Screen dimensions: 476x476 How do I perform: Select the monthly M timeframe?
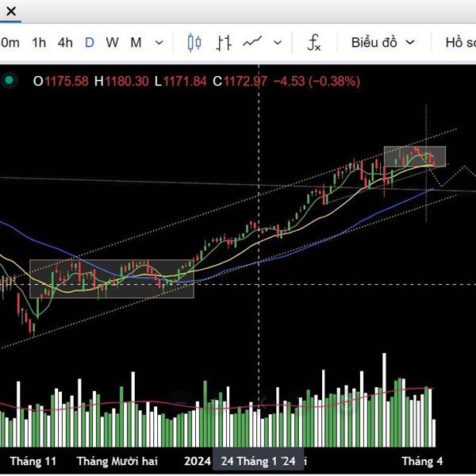(136, 43)
